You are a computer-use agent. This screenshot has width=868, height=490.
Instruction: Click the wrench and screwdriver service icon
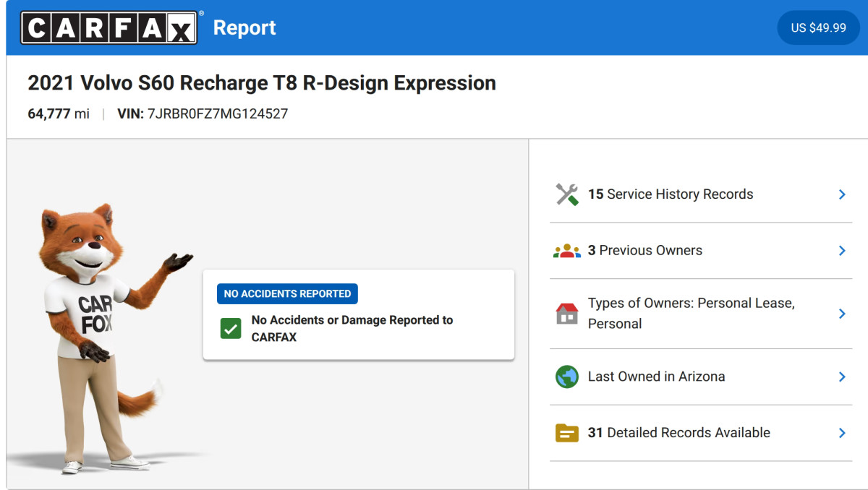(x=567, y=194)
